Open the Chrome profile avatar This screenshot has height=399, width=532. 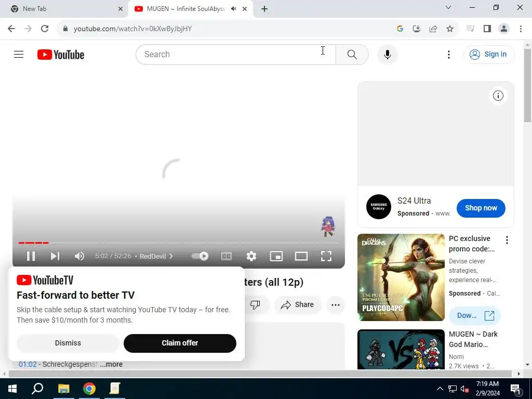click(504, 29)
